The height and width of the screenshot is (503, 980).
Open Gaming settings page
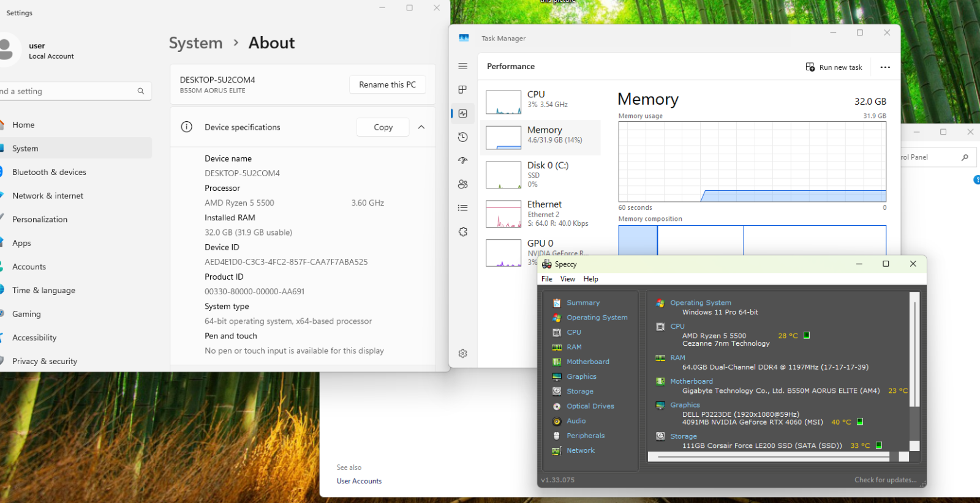(x=76, y=314)
